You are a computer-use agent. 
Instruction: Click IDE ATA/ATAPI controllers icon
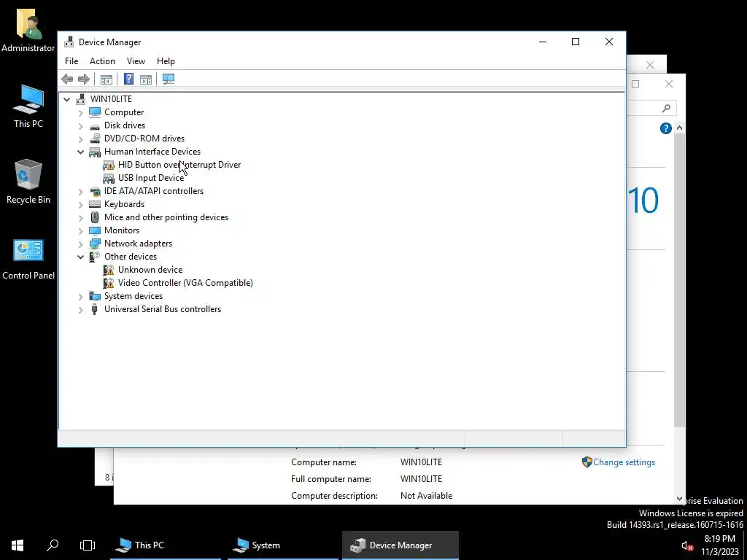point(95,191)
